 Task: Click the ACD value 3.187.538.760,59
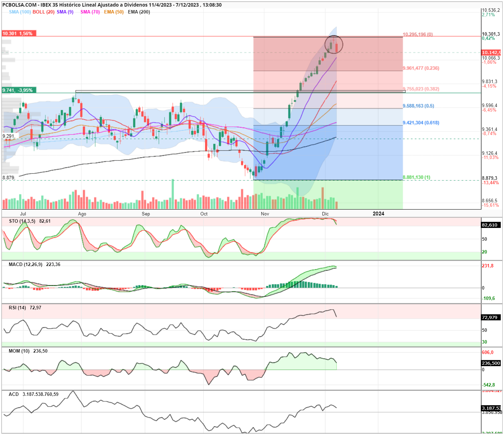point(41,394)
